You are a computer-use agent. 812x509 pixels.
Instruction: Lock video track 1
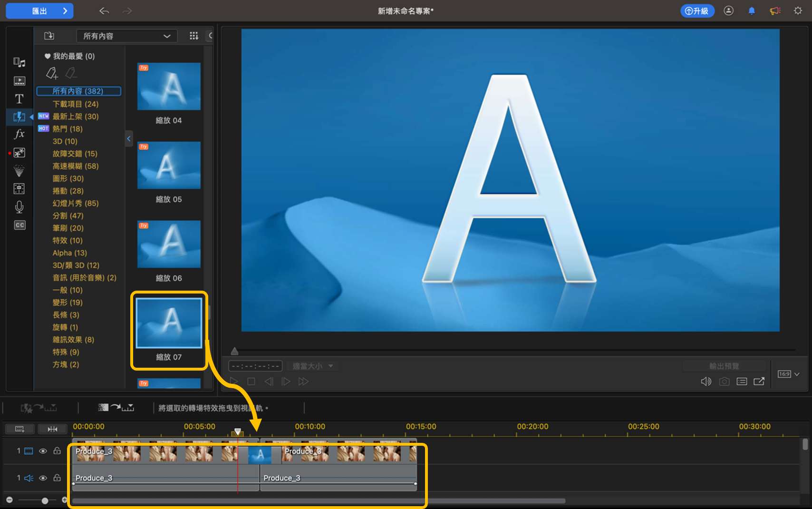pyautogui.click(x=57, y=450)
